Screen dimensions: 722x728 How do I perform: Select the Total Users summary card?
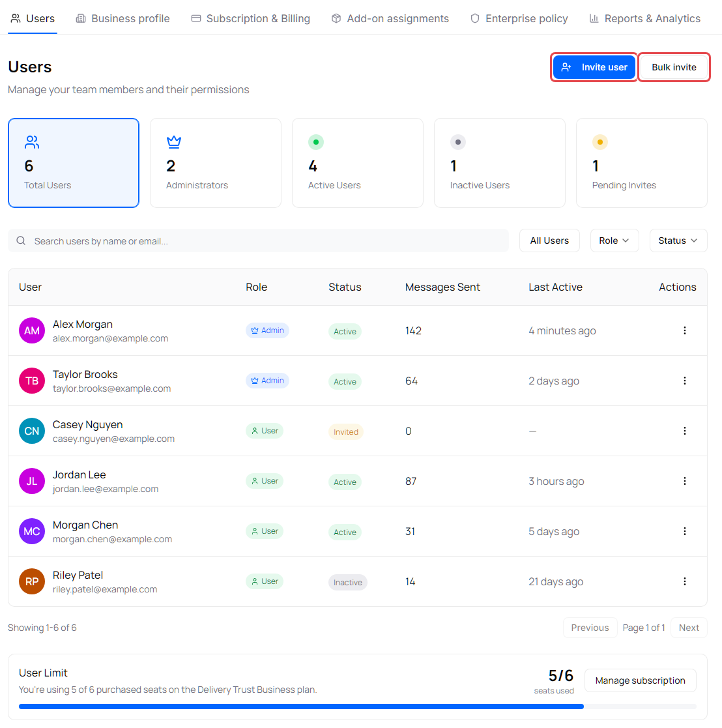click(x=74, y=163)
